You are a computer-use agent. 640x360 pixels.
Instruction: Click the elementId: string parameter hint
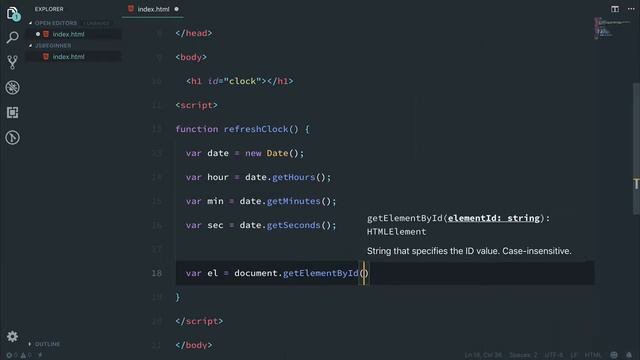click(x=494, y=218)
